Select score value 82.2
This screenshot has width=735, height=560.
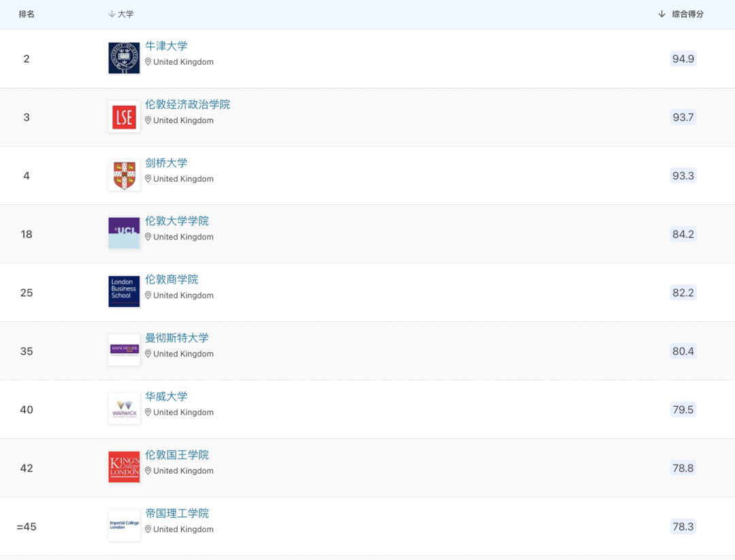click(683, 293)
